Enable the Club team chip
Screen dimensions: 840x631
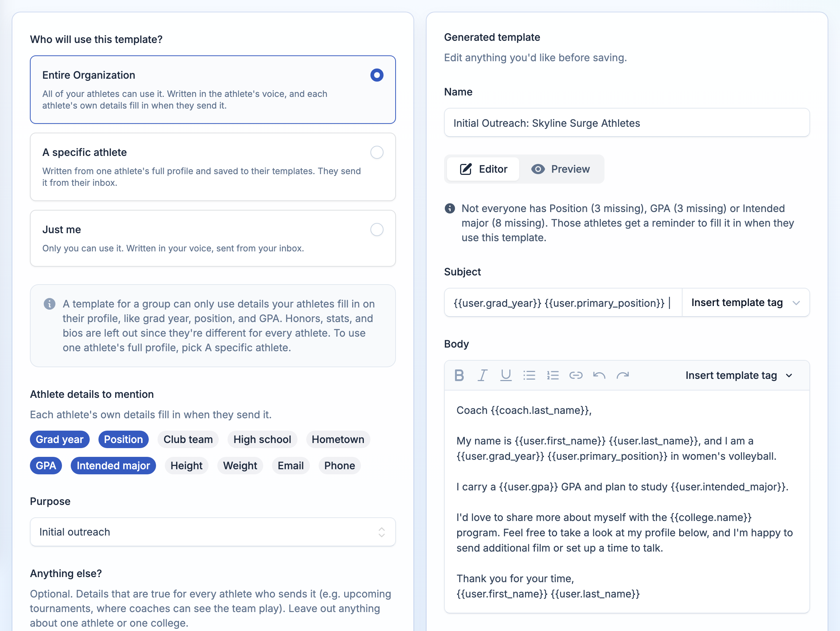coord(188,439)
